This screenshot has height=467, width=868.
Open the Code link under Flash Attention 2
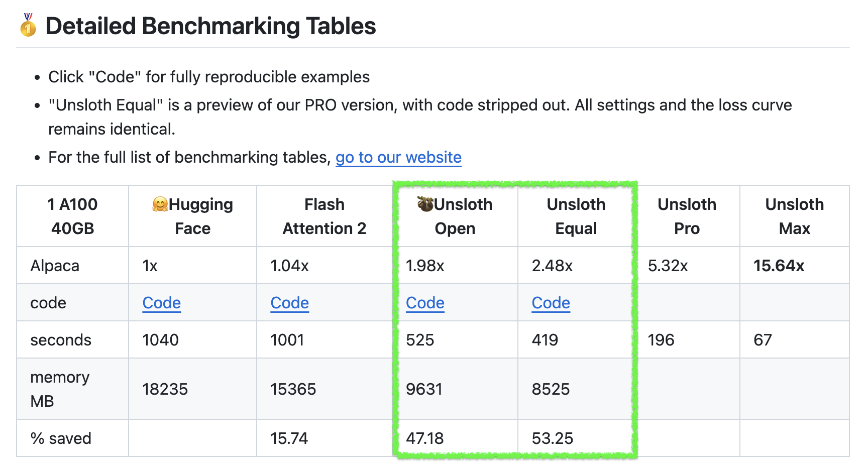pos(290,303)
